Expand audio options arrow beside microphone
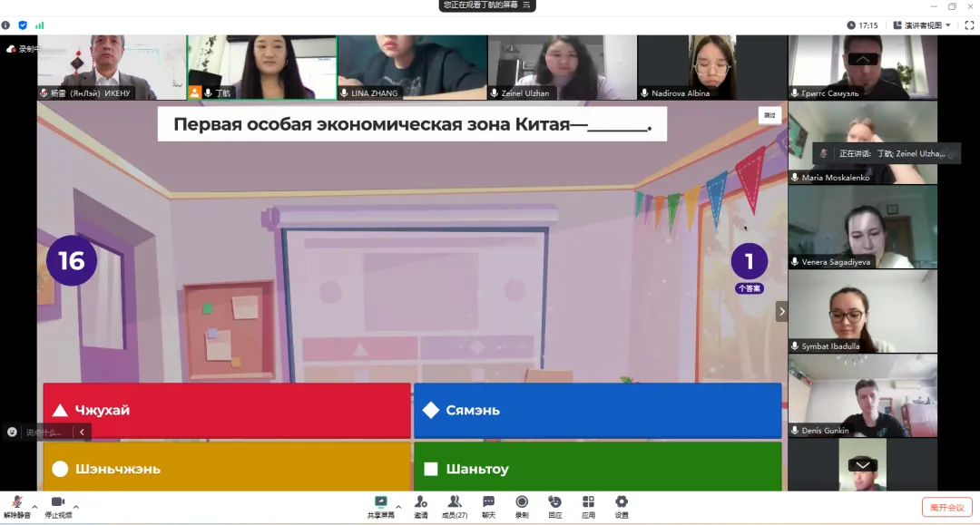980x525 pixels. pyautogui.click(x=35, y=507)
